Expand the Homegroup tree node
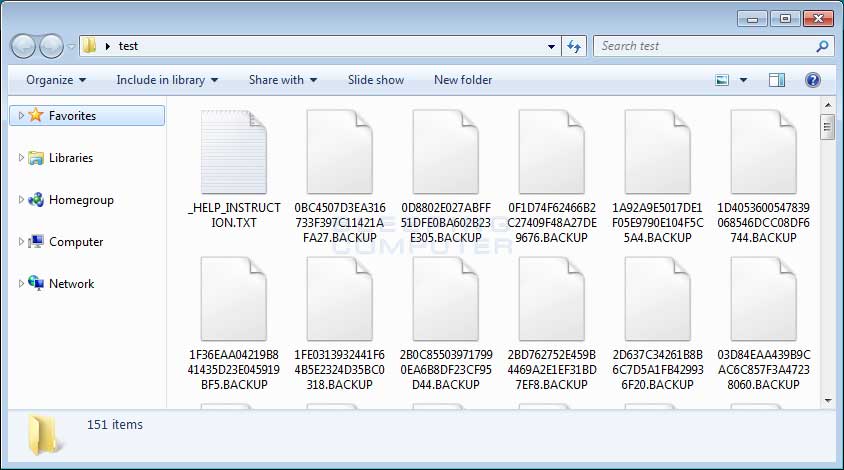 (21, 200)
